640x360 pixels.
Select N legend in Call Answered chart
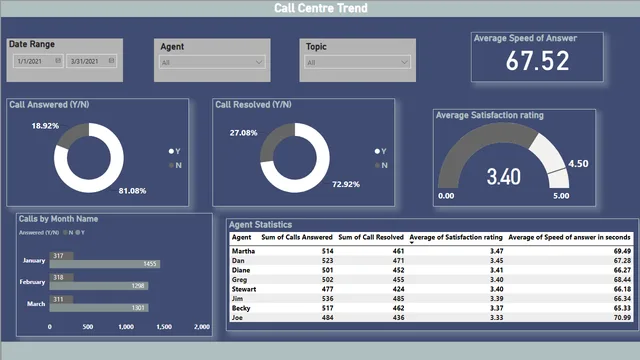(175, 165)
